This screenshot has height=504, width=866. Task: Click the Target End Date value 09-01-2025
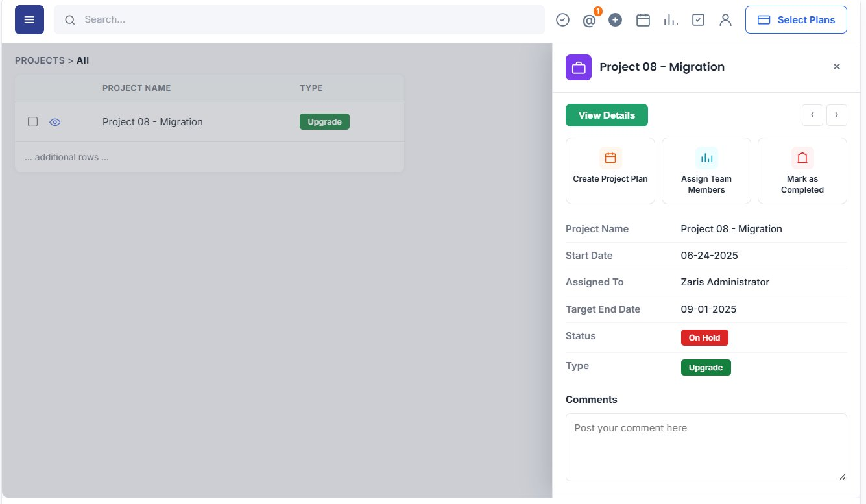coord(709,309)
